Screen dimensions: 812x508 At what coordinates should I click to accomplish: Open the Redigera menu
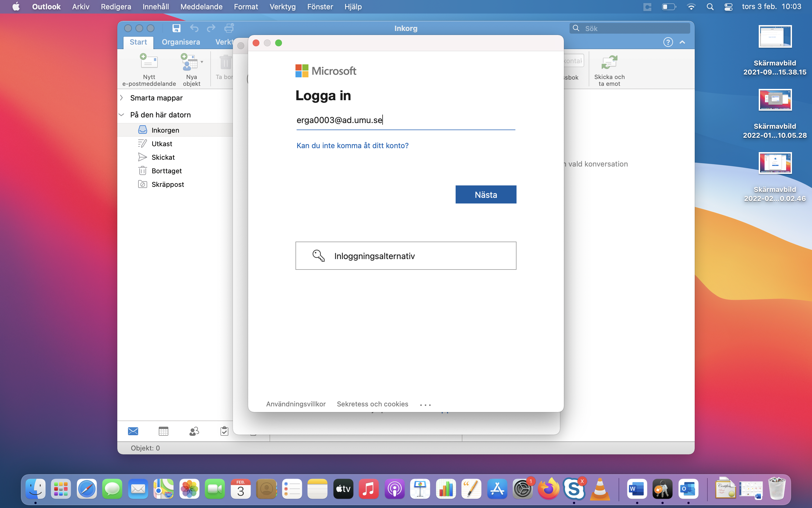pos(116,7)
